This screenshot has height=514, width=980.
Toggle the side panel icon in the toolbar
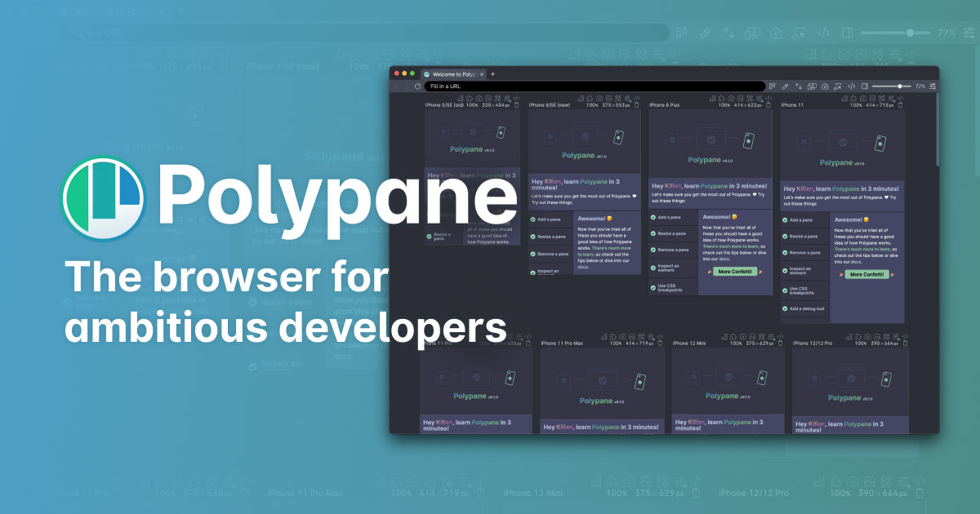click(x=864, y=86)
